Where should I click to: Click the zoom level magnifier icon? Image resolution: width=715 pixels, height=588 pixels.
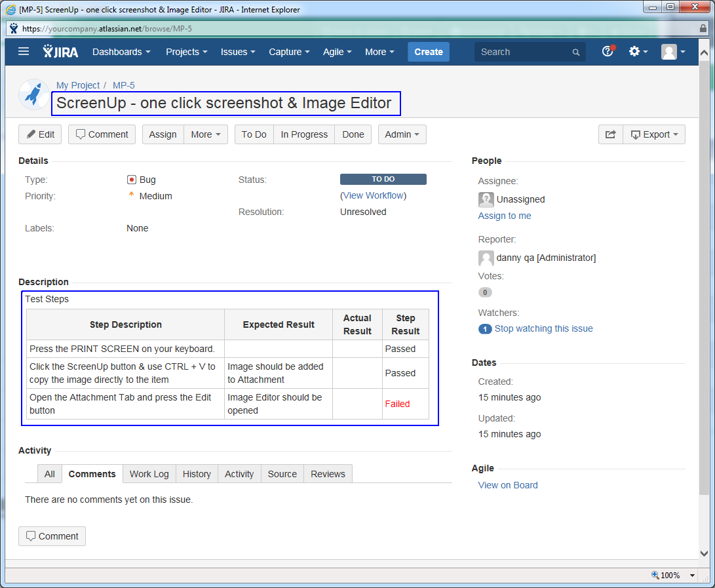click(x=655, y=575)
